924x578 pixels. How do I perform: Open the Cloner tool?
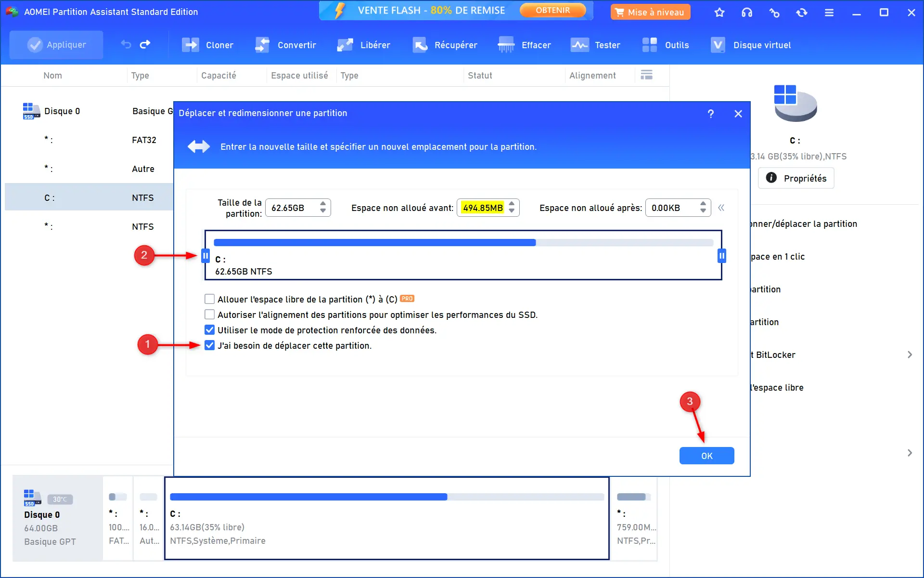coord(207,45)
